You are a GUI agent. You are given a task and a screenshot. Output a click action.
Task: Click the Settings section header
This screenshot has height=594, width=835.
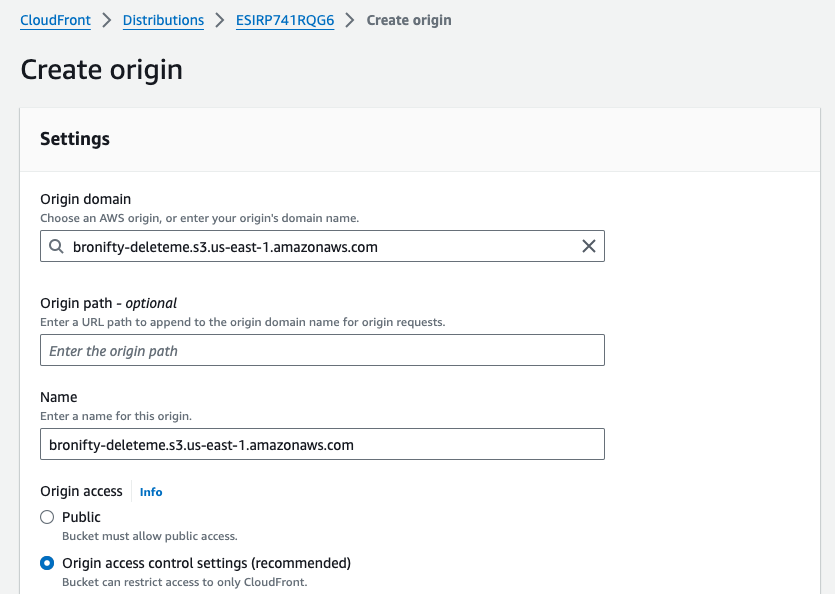click(x=74, y=139)
